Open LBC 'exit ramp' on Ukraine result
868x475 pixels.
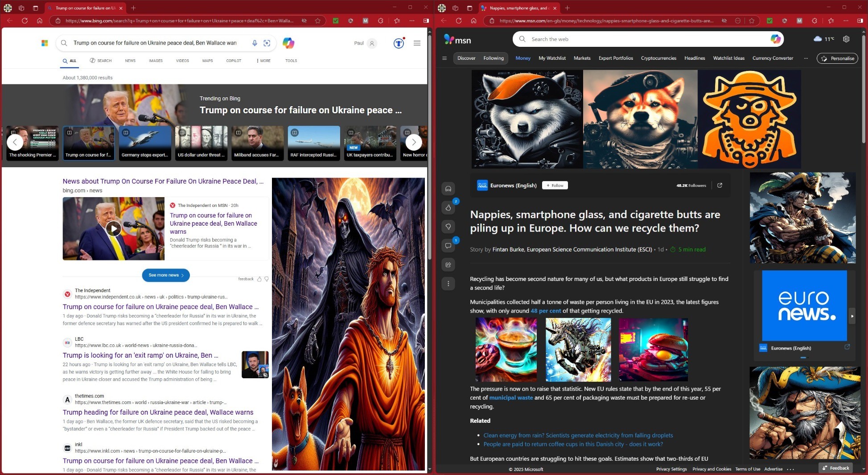click(x=140, y=355)
